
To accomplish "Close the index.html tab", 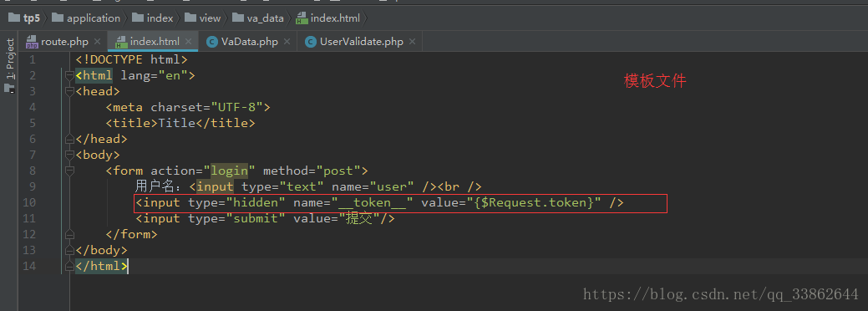I will [x=188, y=42].
